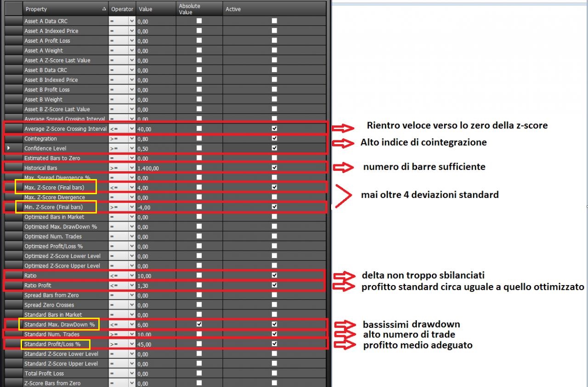Screen dimensions: 588x387
Task: Click the Operator column header
Action: tap(122, 9)
